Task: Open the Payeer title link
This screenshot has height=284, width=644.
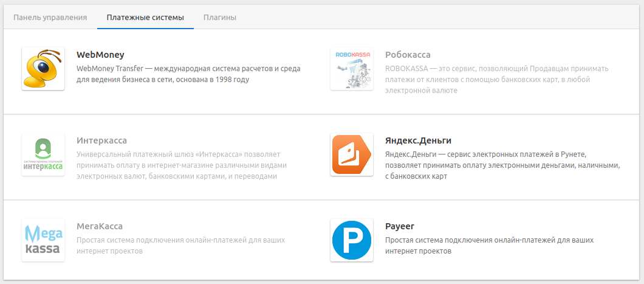Action: pyautogui.click(x=399, y=226)
